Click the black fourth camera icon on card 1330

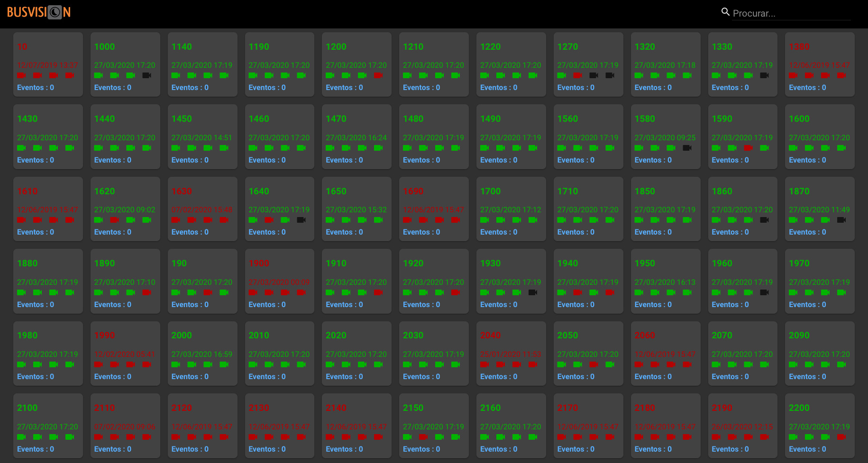[x=765, y=75]
